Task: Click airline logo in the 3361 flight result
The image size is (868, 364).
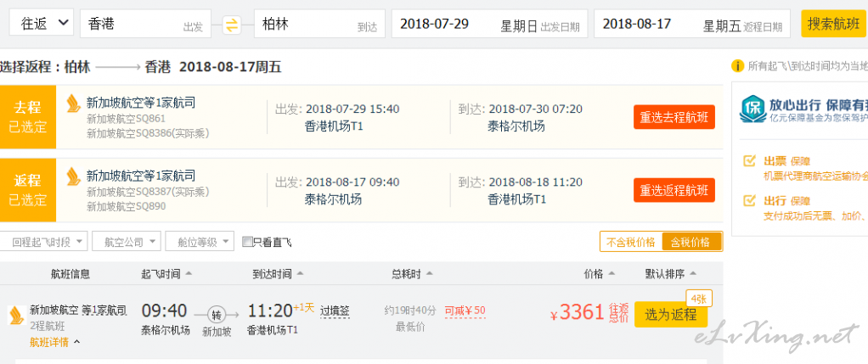Action: [16, 315]
